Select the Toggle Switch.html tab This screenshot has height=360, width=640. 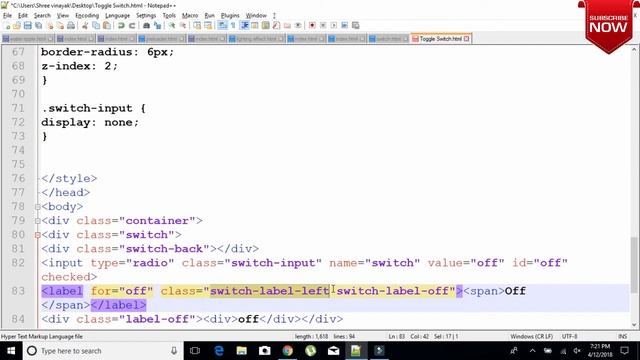[440, 39]
